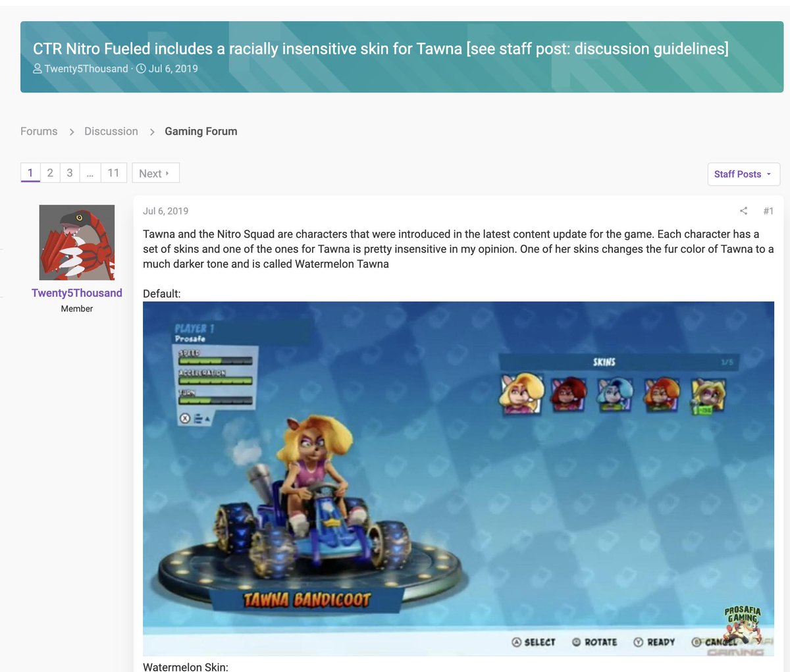Open the default Tawna Bandicoot screenshot
Viewport: 790px width, 672px height.
[x=458, y=478]
